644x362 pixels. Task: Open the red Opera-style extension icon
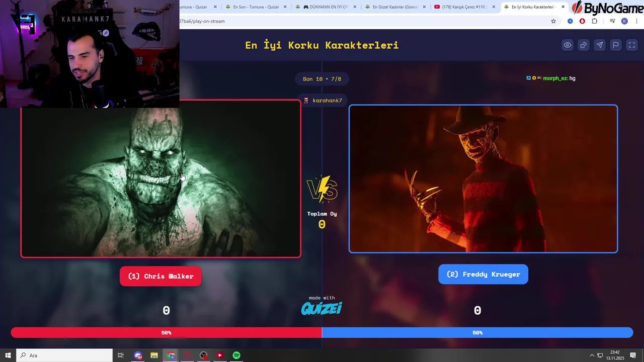582,21
